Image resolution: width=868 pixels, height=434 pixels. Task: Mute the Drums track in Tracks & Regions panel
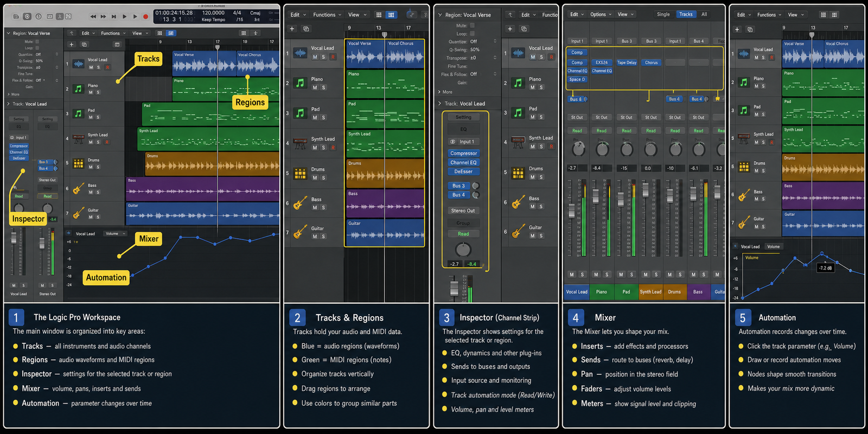point(315,177)
